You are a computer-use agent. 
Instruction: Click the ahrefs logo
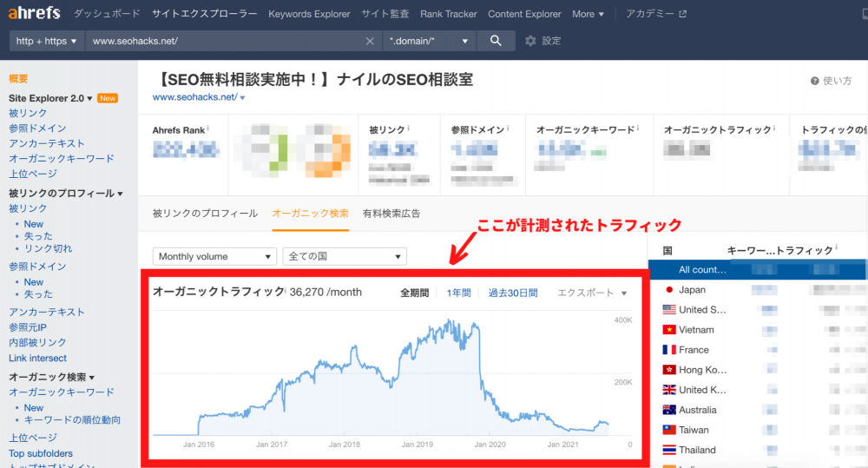click(x=34, y=12)
